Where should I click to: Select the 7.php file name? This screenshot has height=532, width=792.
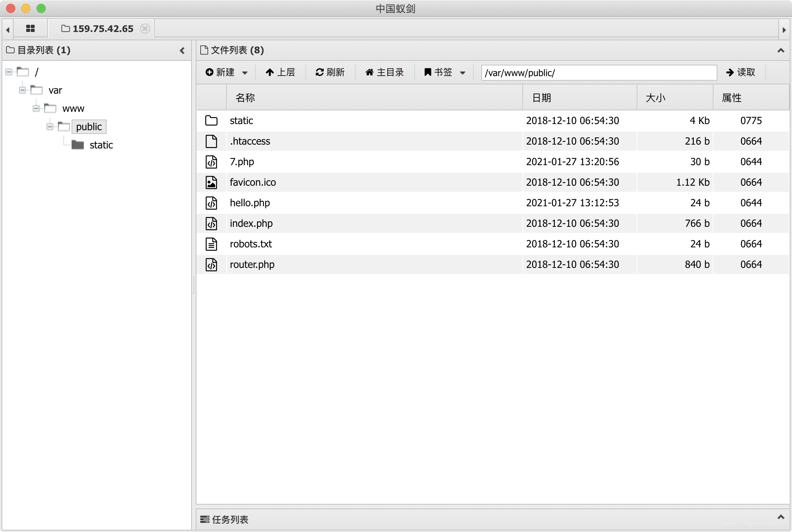(x=242, y=162)
